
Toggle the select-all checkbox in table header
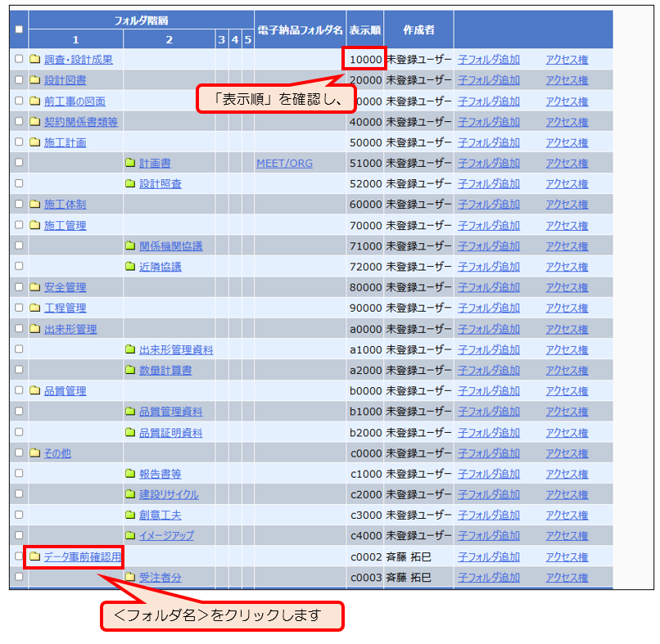19,29
